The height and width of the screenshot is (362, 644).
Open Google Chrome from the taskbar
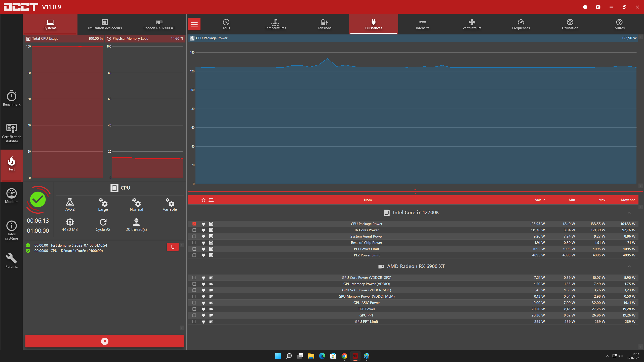(x=344, y=356)
